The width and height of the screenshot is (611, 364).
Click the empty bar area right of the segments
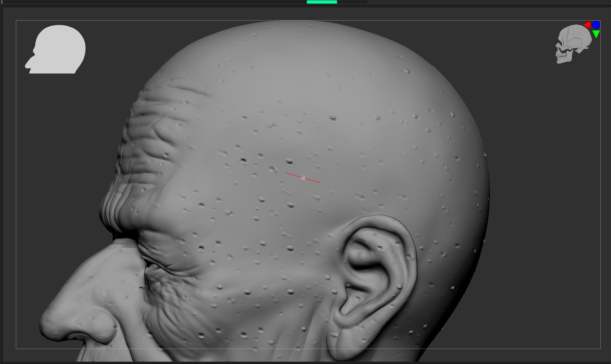[475, 2]
